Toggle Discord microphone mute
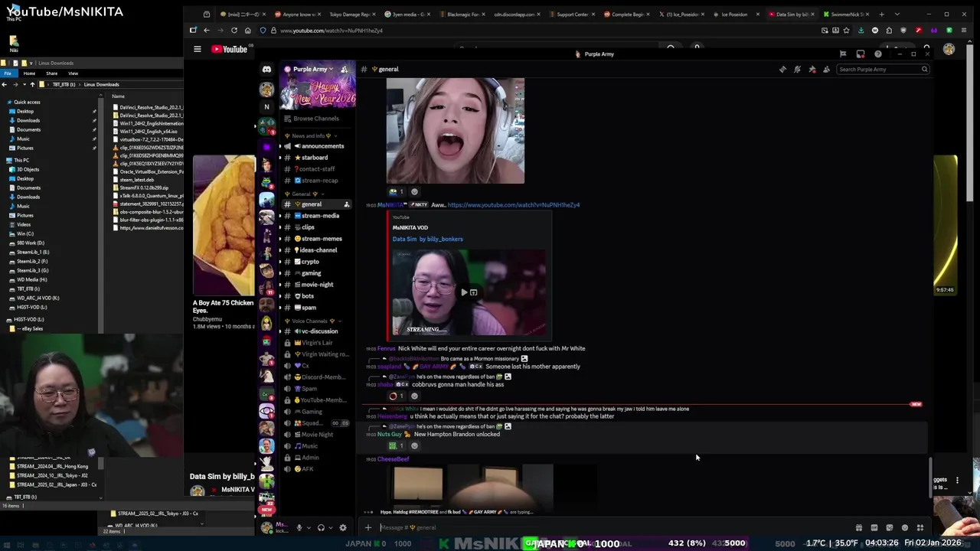980x551 pixels. coord(299,527)
